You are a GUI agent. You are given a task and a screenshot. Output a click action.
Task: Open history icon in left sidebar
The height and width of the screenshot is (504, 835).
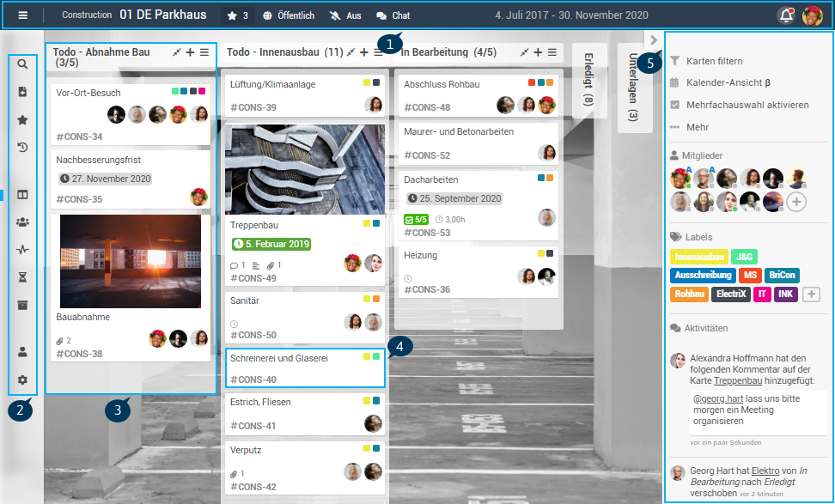[22, 148]
